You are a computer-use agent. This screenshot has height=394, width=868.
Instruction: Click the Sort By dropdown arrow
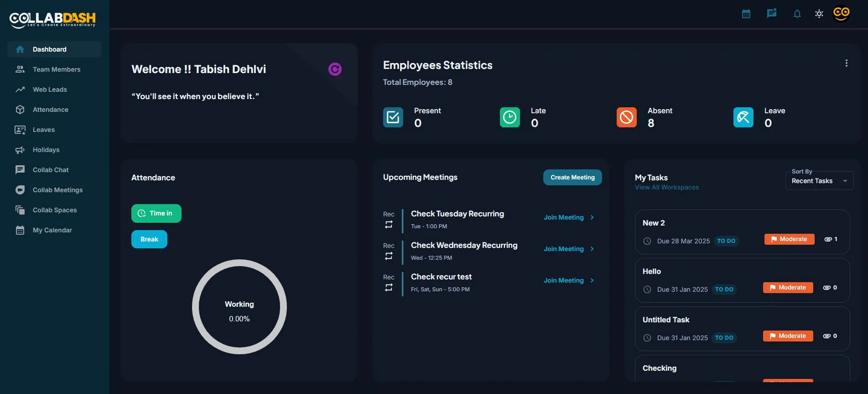pyautogui.click(x=845, y=181)
